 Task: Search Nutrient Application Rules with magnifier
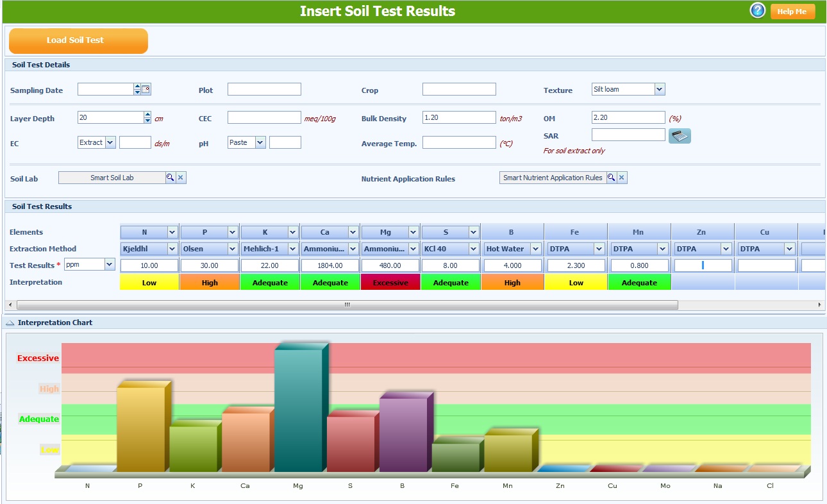click(612, 178)
